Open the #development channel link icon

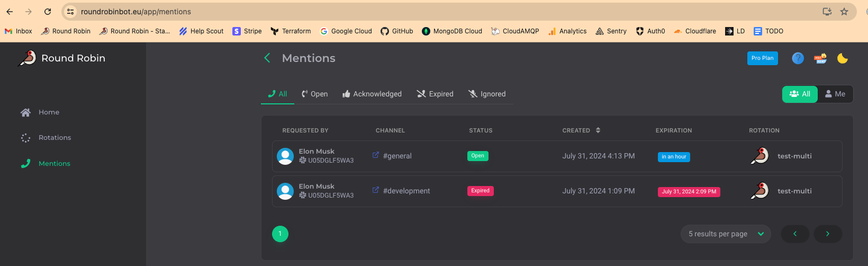coord(376,190)
